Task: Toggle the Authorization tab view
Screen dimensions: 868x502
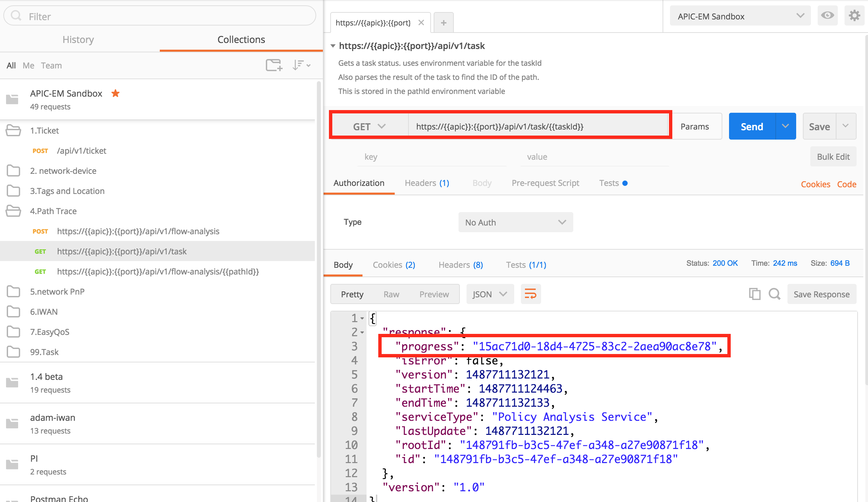Action: (x=358, y=183)
